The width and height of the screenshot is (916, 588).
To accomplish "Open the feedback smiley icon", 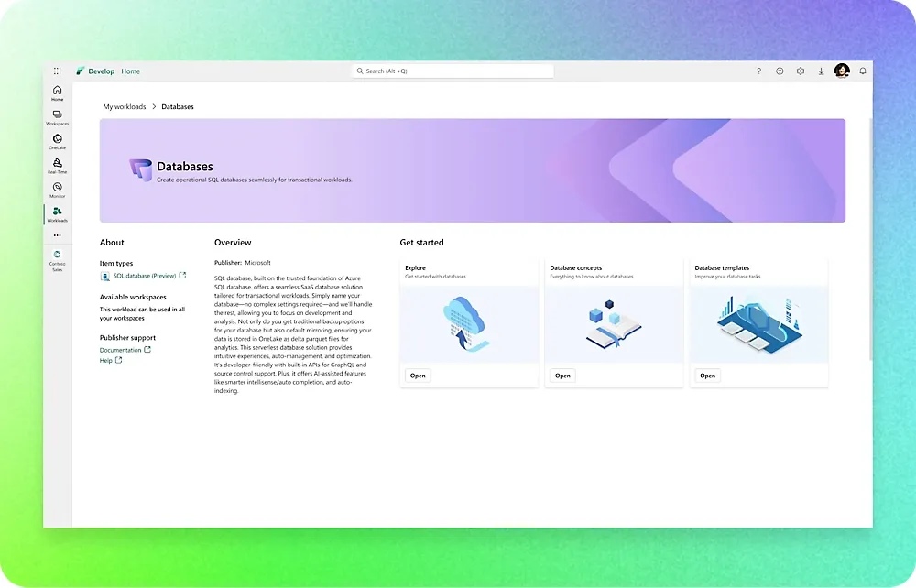I will 780,71.
